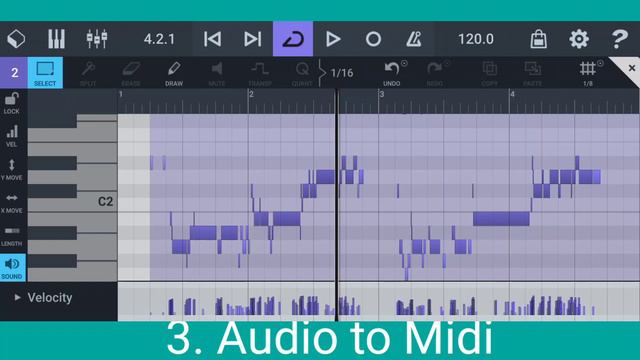Close the editor with the X corner
Screen dimensions: 640x360
631,68
